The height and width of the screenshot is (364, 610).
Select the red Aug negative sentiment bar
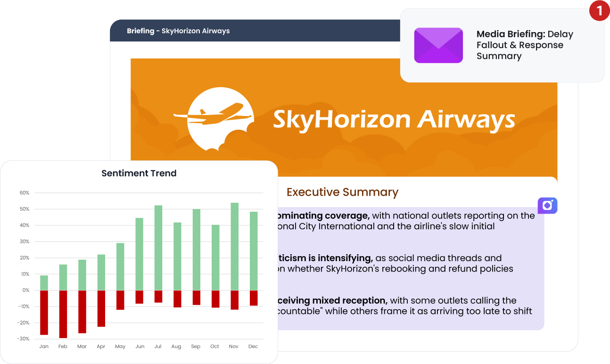point(177,299)
